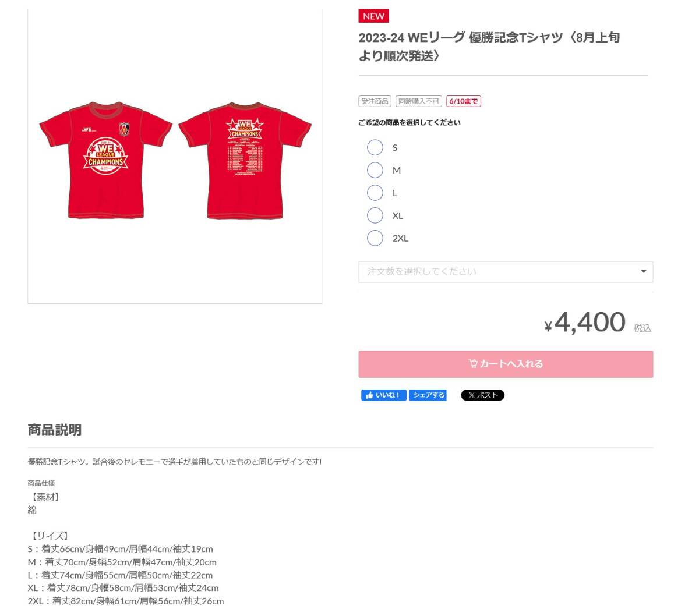Click the 同時購入不可 tag
Viewport: 699px width, 616px height.
click(419, 101)
